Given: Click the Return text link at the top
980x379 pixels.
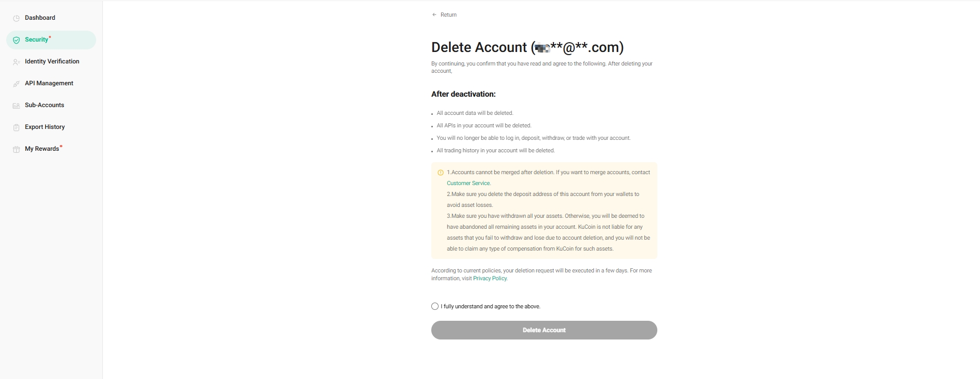Looking at the screenshot, I should tap(448, 15).
